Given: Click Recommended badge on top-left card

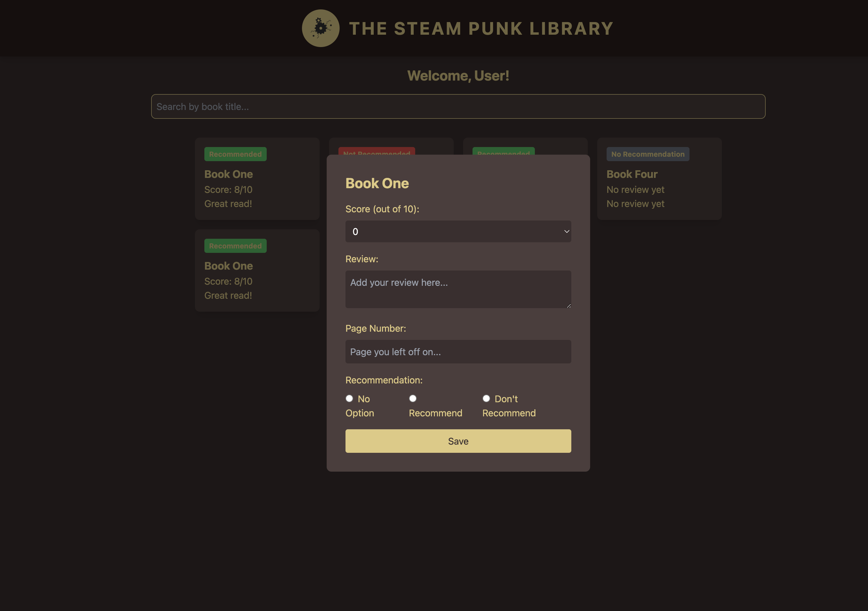Looking at the screenshot, I should [235, 154].
